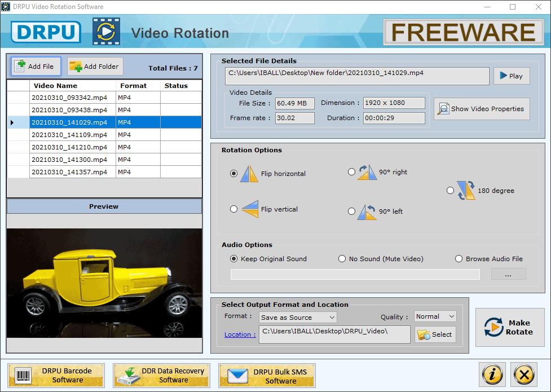Select Keep Original Sound option

coord(233,259)
